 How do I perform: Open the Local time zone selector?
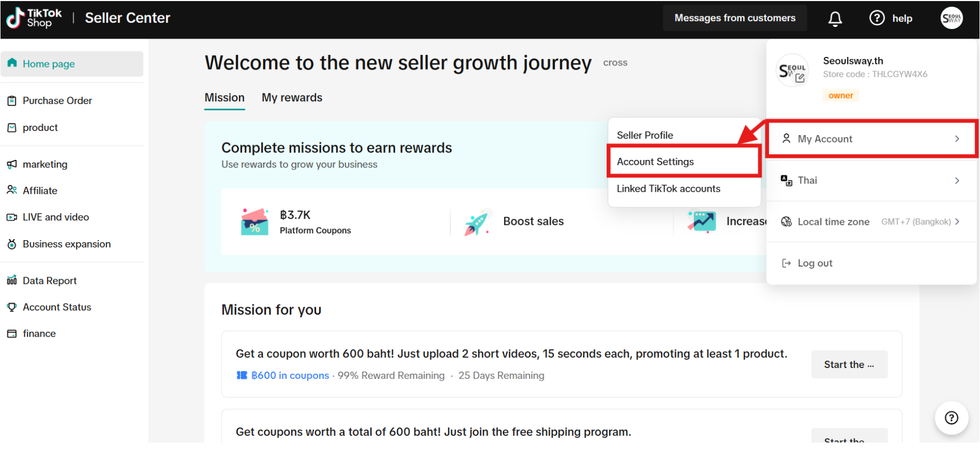871,222
